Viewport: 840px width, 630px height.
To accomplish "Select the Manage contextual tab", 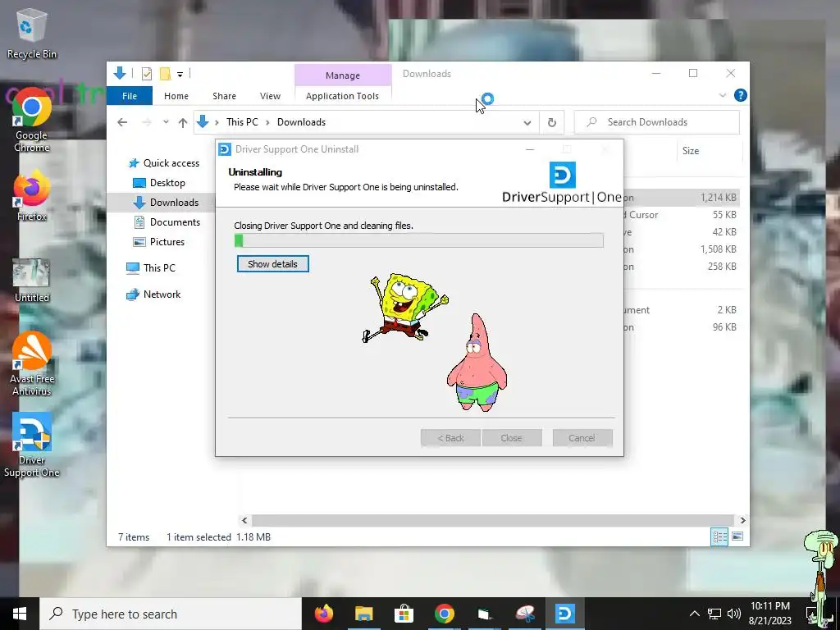I will tap(343, 75).
